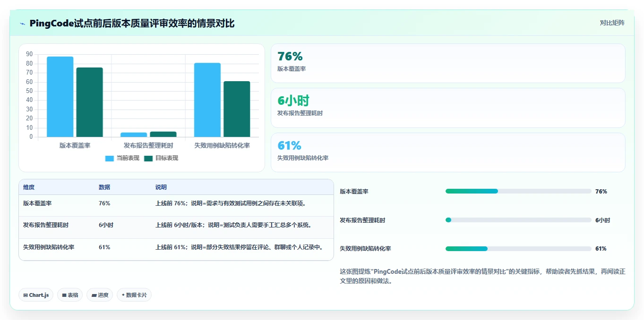
Task: Select the 61% data cell in the table
Action: click(104, 247)
